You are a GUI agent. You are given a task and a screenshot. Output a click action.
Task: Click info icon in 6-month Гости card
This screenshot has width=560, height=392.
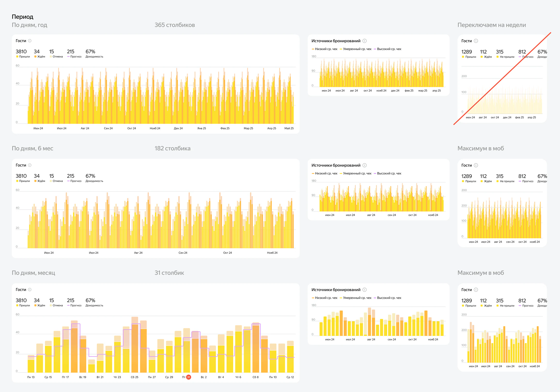pyautogui.click(x=30, y=165)
